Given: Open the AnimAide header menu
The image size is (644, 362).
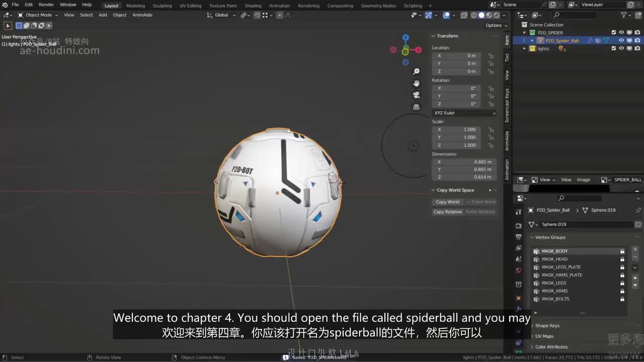Looking at the screenshot, I should click(142, 15).
